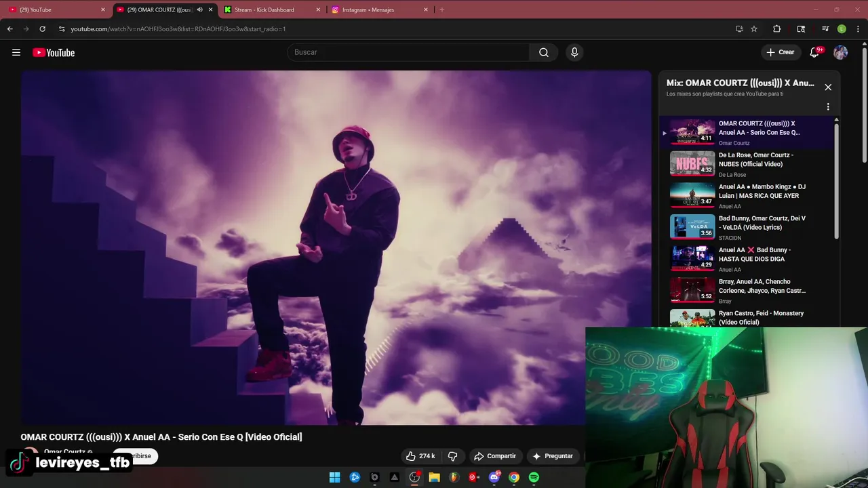
Task: Click the YouTube logo to go home
Action: pos(54,52)
